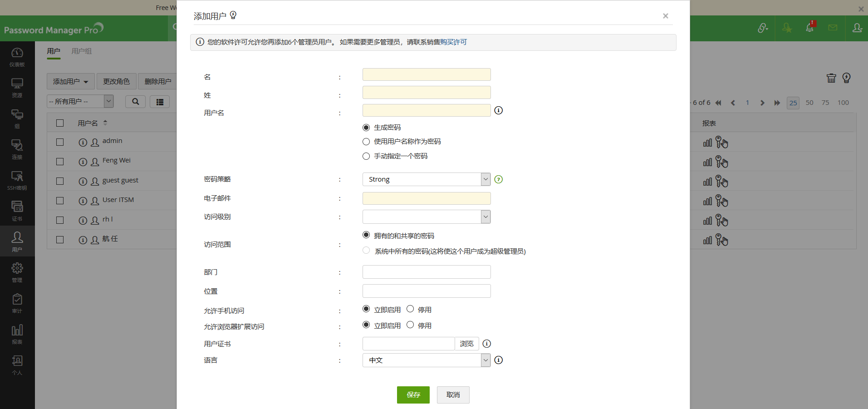
Task: Click the 浏览 browse button
Action: (467, 344)
